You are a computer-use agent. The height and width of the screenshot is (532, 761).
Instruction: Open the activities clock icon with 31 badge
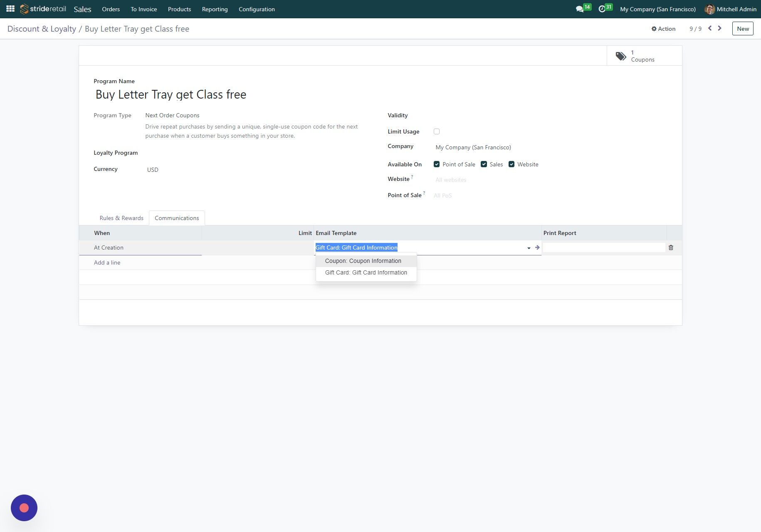tap(602, 9)
